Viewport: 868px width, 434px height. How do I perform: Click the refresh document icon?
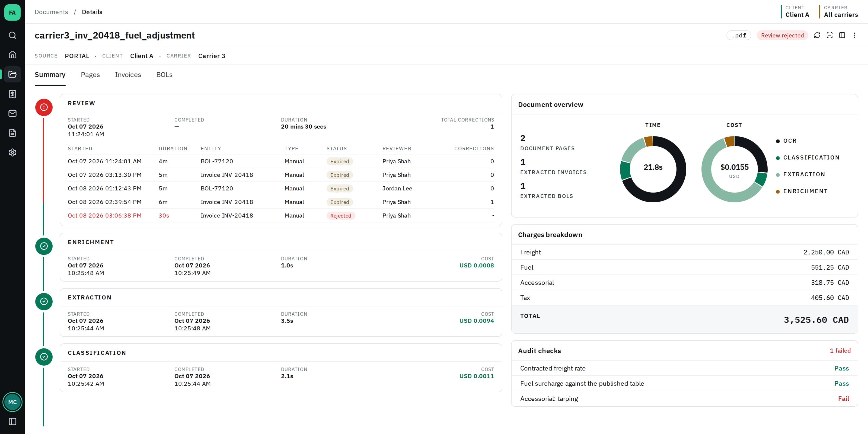click(x=817, y=35)
